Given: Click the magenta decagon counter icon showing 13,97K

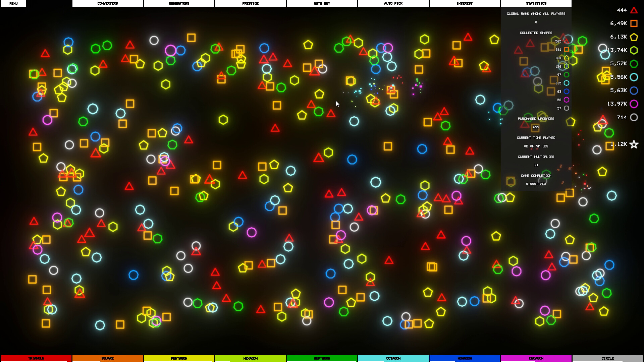Looking at the screenshot, I should pos(634,104).
